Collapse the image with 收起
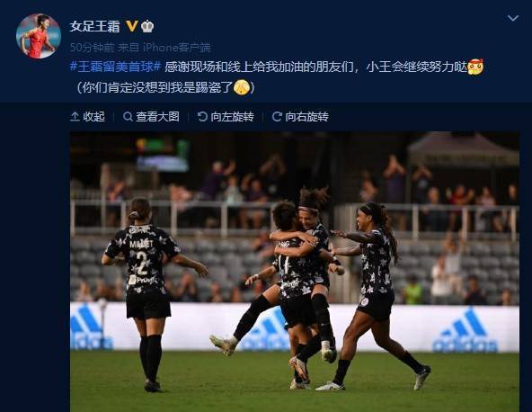This screenshot has width=532, height=412. point(87,117)
